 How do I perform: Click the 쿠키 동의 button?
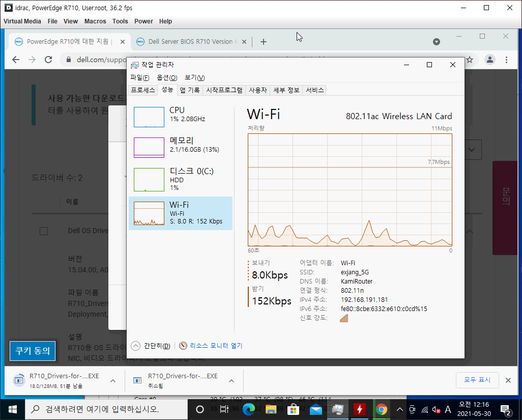33,351
